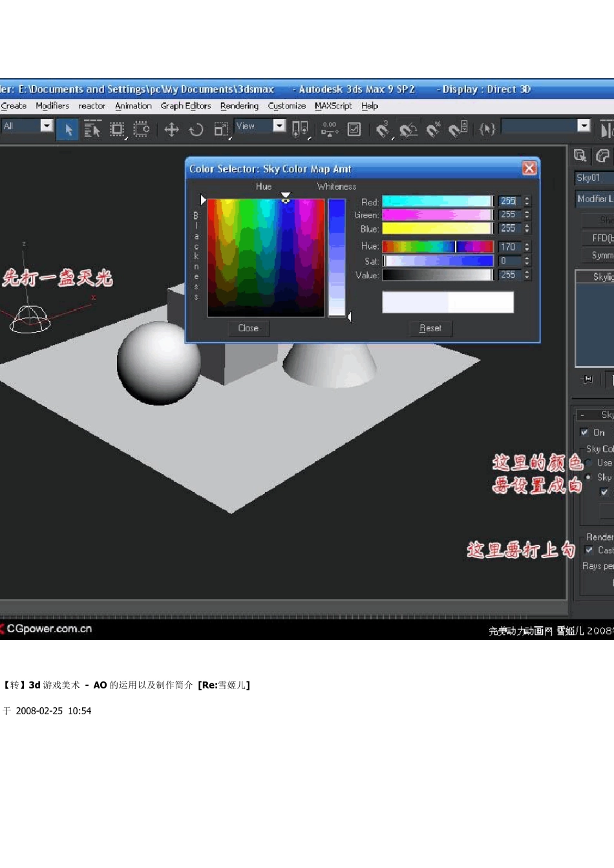Click the Red color slider
This screenshot has width=614, height=868.
[x=438, y=201]
